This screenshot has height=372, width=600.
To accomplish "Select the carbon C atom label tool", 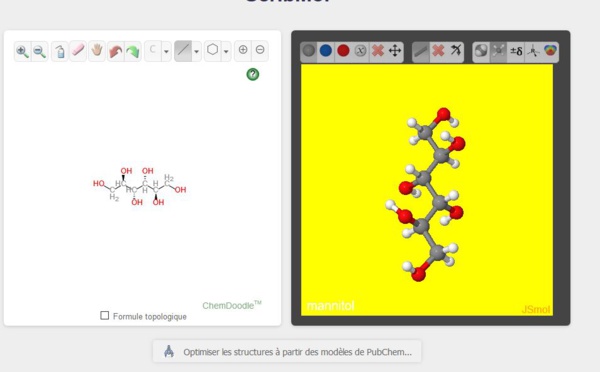I will tap(153, 51).
